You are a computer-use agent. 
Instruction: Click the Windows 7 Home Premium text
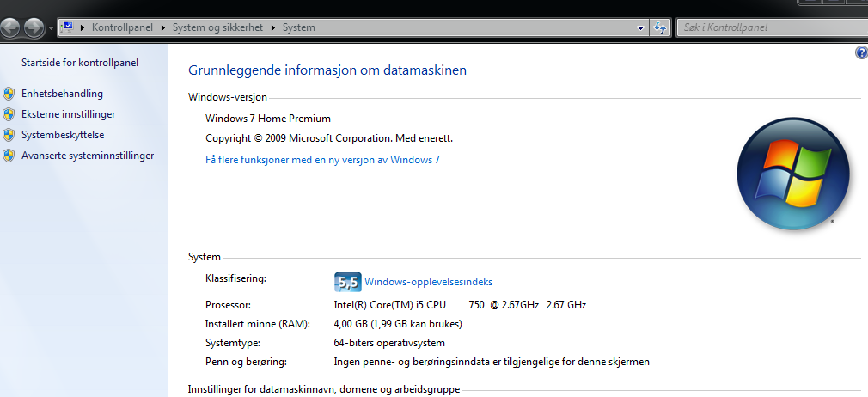(268, 119)
